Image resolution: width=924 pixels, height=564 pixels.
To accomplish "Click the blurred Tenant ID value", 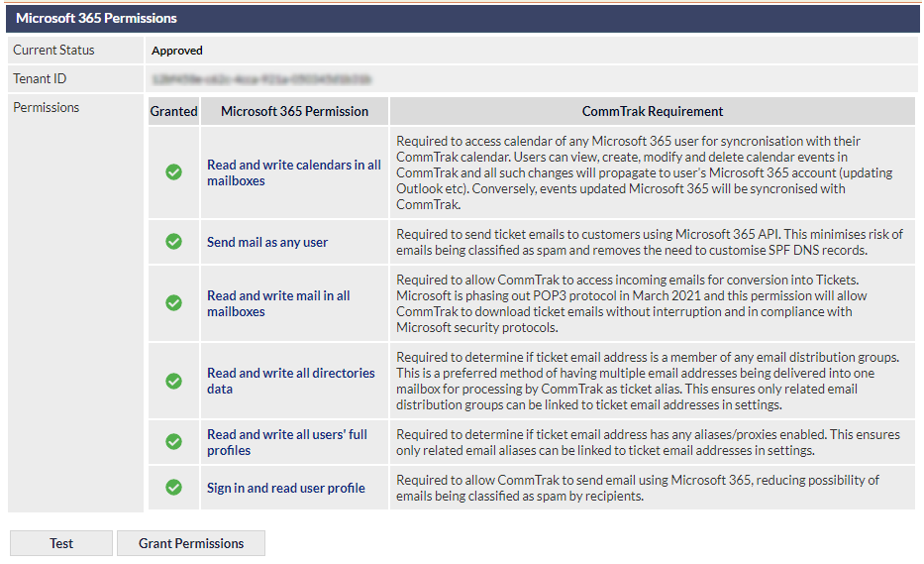I will click(x=261, y=79).
